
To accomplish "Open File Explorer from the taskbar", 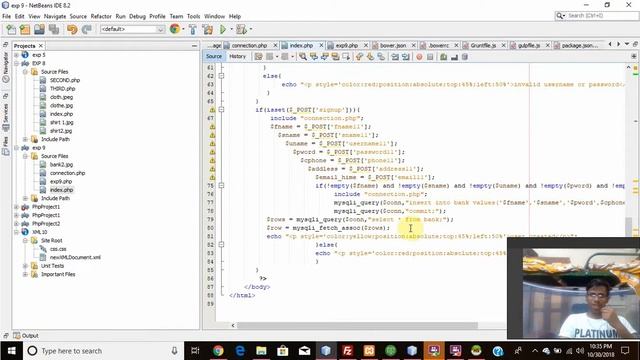I will 261,351.
